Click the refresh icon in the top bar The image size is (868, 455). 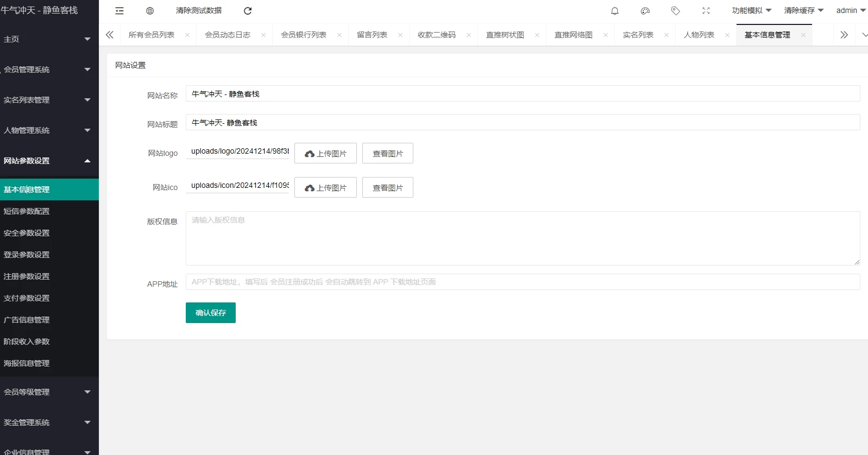click(x=248, y=11)
